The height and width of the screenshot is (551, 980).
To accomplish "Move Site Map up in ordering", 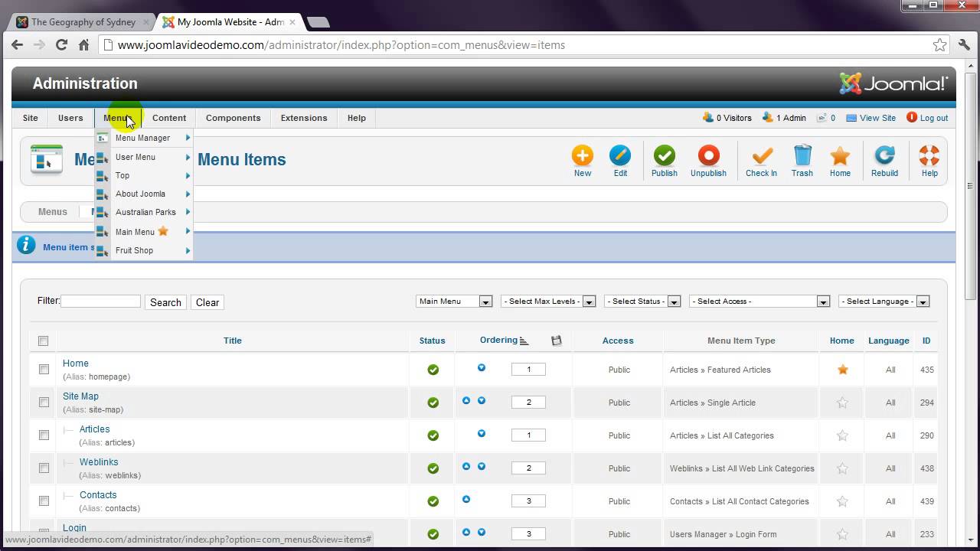I will pyautogui.click(x=466, y=400).
